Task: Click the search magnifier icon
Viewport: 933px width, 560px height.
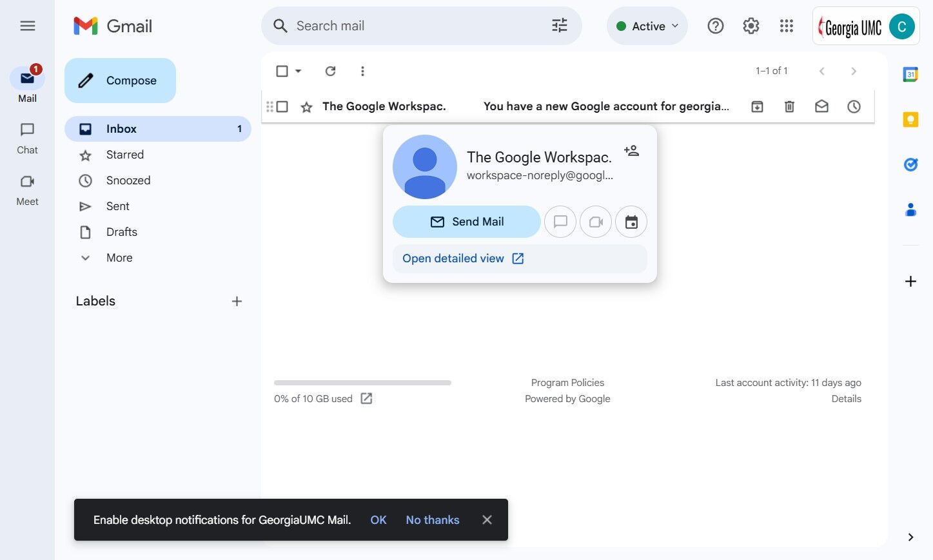Action: click(280, 26)
